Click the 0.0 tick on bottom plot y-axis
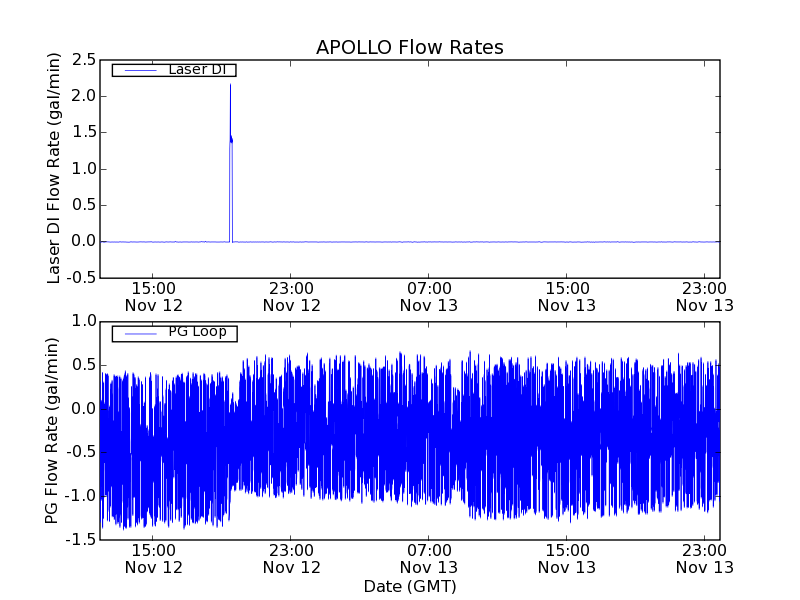The height and width of the screenshot is (600, 800). coord(83,408)
